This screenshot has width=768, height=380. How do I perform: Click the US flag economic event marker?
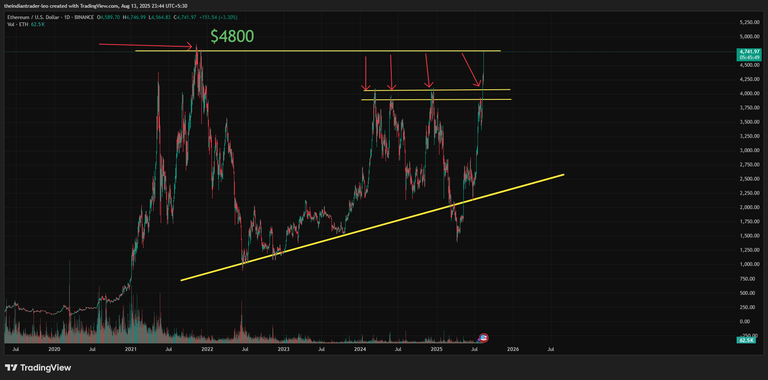[x=484, y=337]
